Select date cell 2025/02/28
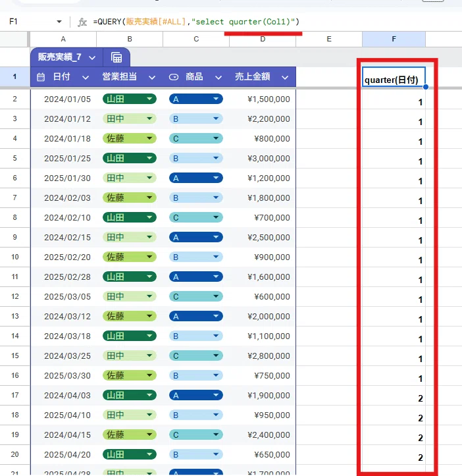The width and height of the screenshot is (462, 476). 63,277
